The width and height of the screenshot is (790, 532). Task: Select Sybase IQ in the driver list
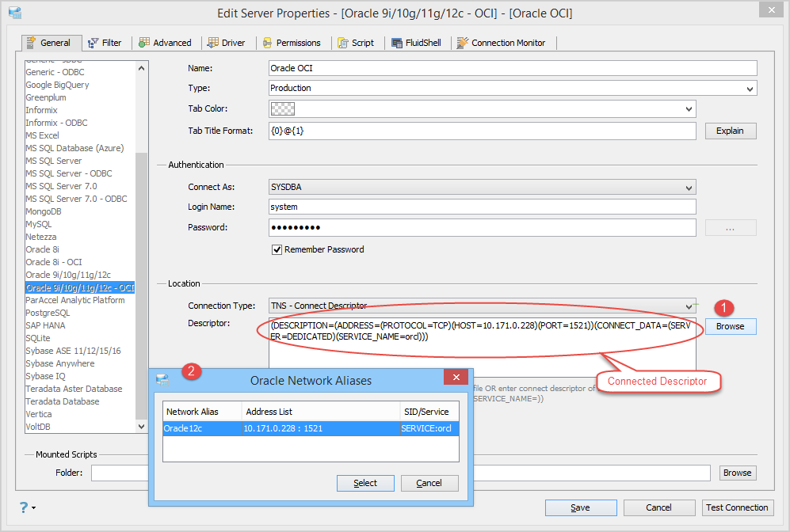click(45, 377)
